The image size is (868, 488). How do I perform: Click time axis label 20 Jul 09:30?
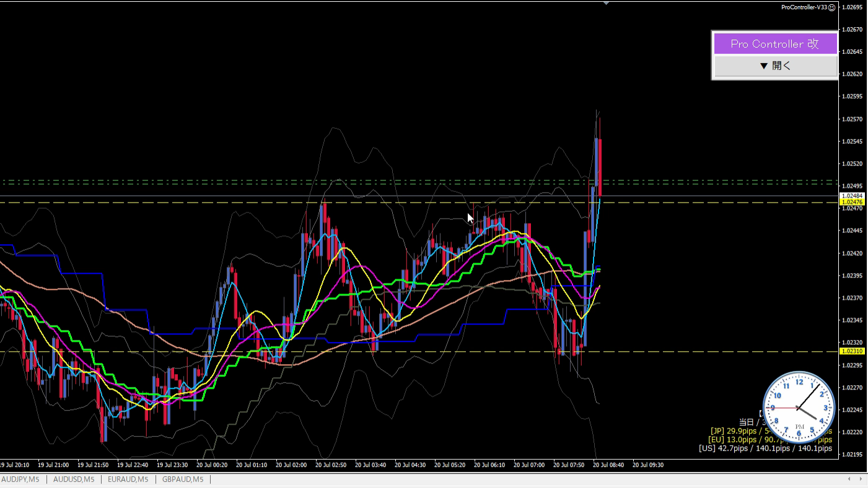tap(648, 464)
